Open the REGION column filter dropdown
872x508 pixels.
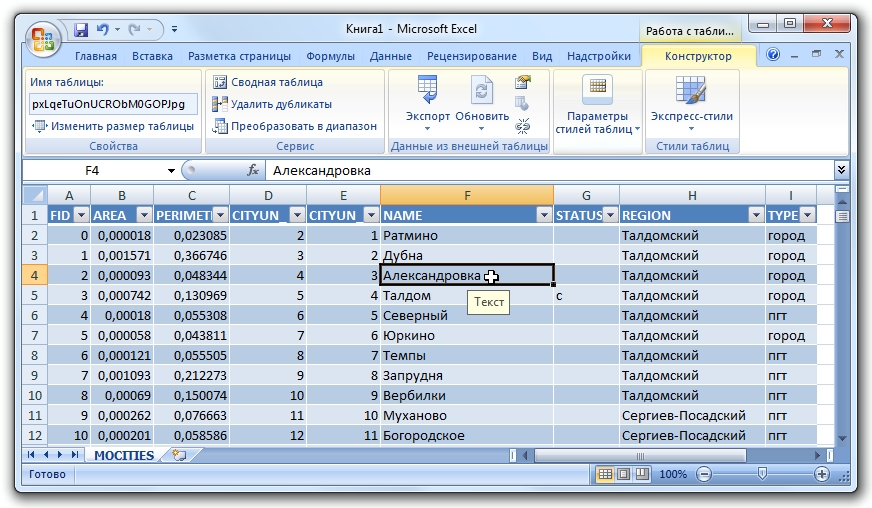coord(755,215)
